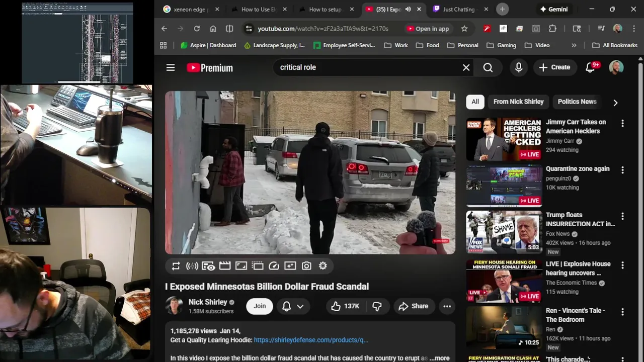Expand the description with ...more

point(439,358)
